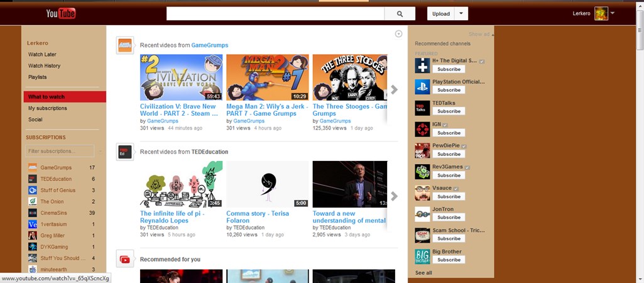
Task: Open The Three Stooges video thumbnail
Action: 349,77
